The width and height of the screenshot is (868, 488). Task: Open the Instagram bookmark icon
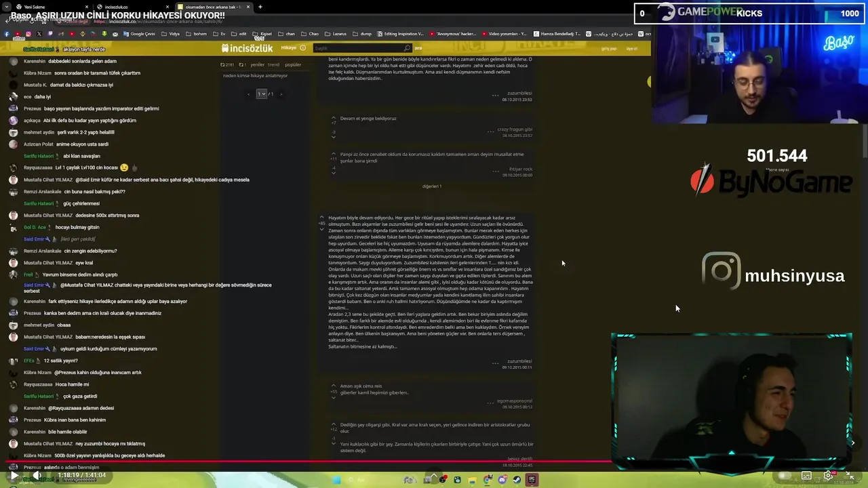click(x=28, y=34)
